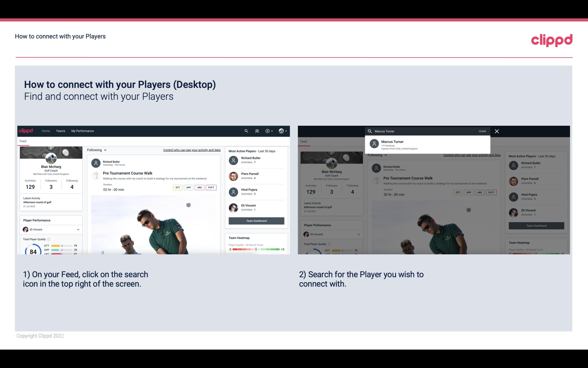The image size is (588, 368).
Task: Click the close search panel X icon
Action: [498, 131]
